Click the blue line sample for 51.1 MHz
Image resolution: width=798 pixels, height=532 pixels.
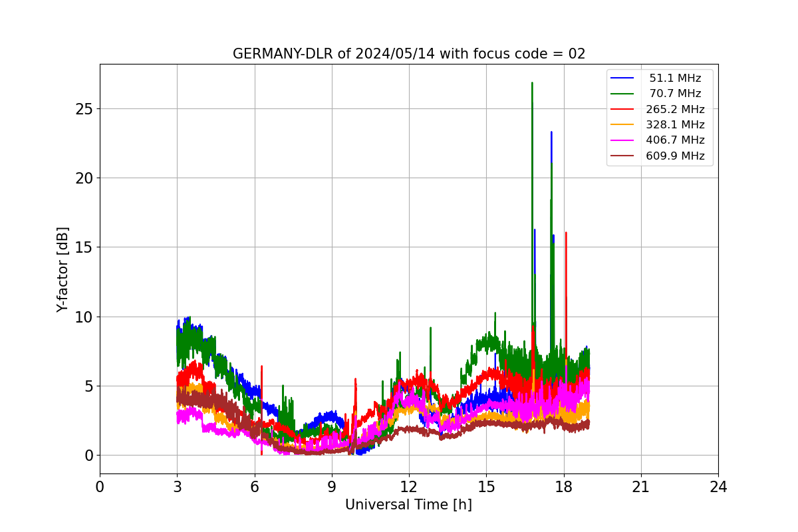coord(622,78)
